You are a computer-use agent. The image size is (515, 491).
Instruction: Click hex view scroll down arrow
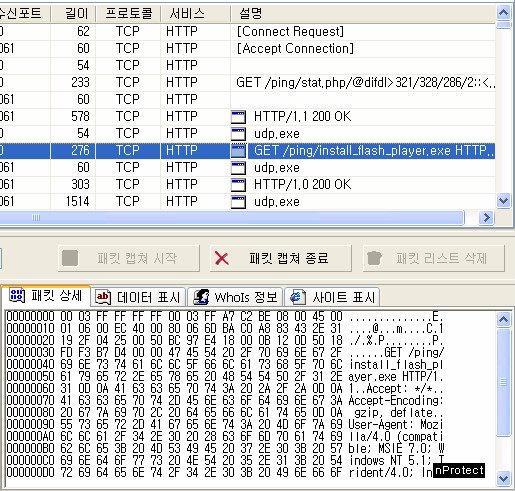coord(503,478)
